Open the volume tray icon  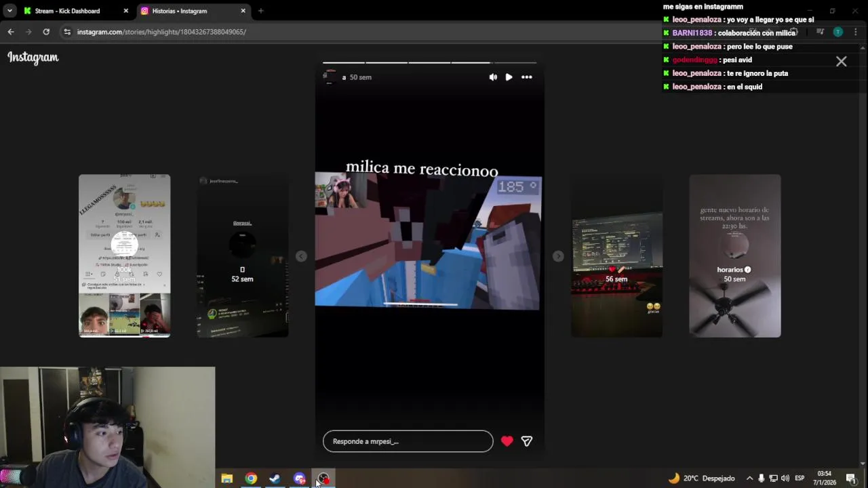pos(785,479)
